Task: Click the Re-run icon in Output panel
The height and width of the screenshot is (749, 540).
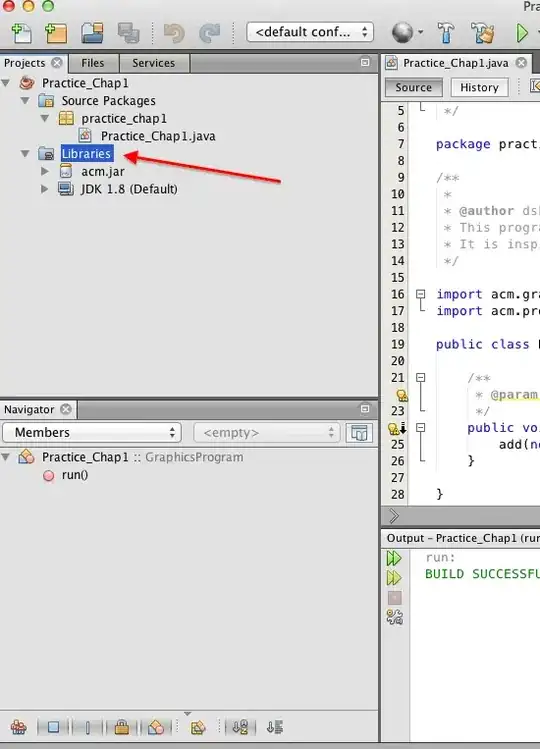Action: 394,558
